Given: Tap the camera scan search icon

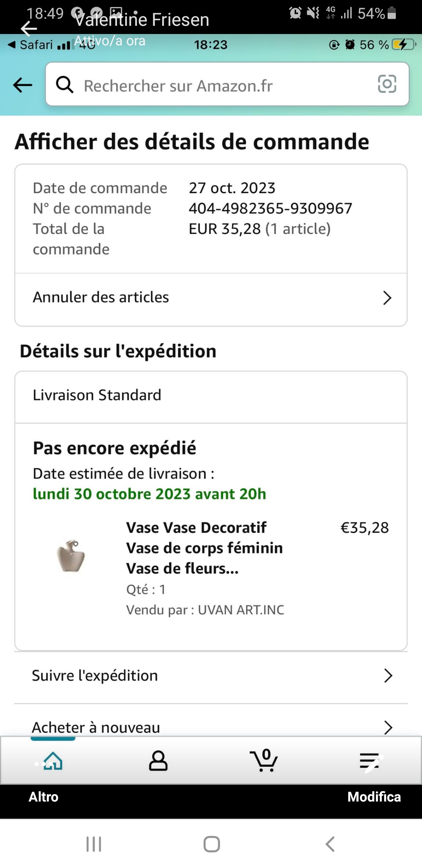Looking at the screenshot, I should [387, 84].
